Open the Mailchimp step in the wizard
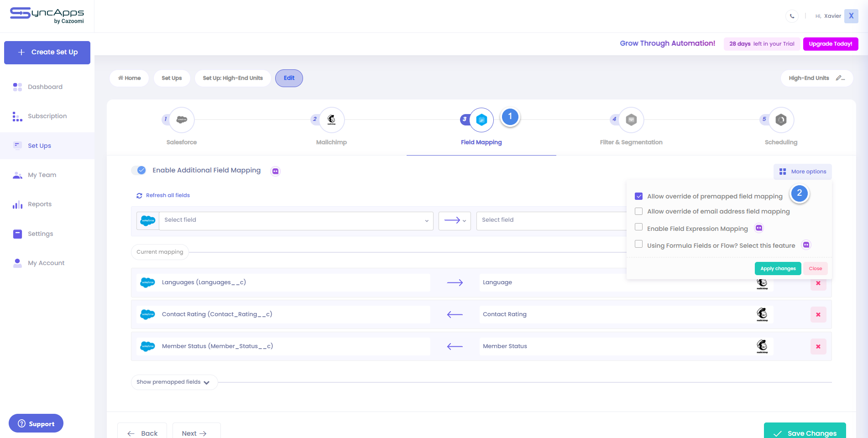 point(331,120)
